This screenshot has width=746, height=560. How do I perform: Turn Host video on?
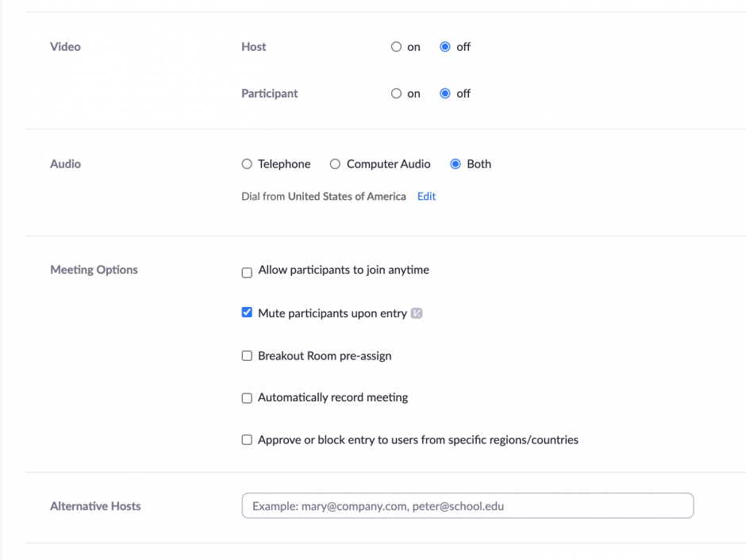[x=397, y=47]
